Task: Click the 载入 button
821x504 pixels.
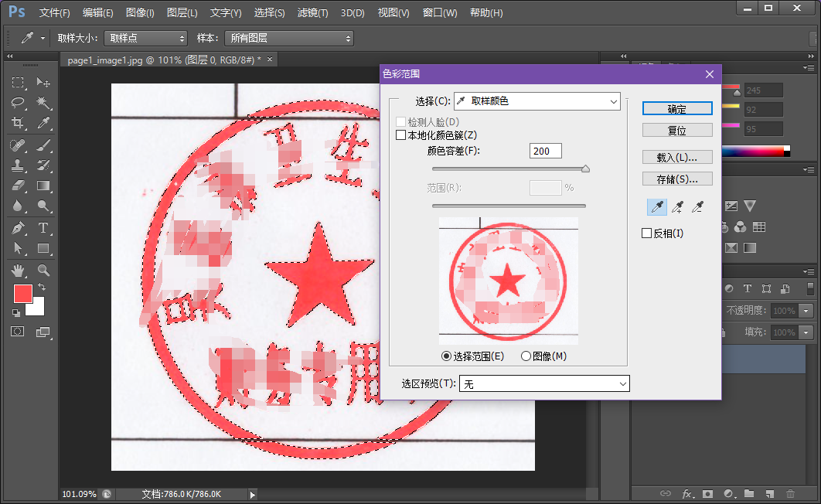Action: [x=676, y=157]
